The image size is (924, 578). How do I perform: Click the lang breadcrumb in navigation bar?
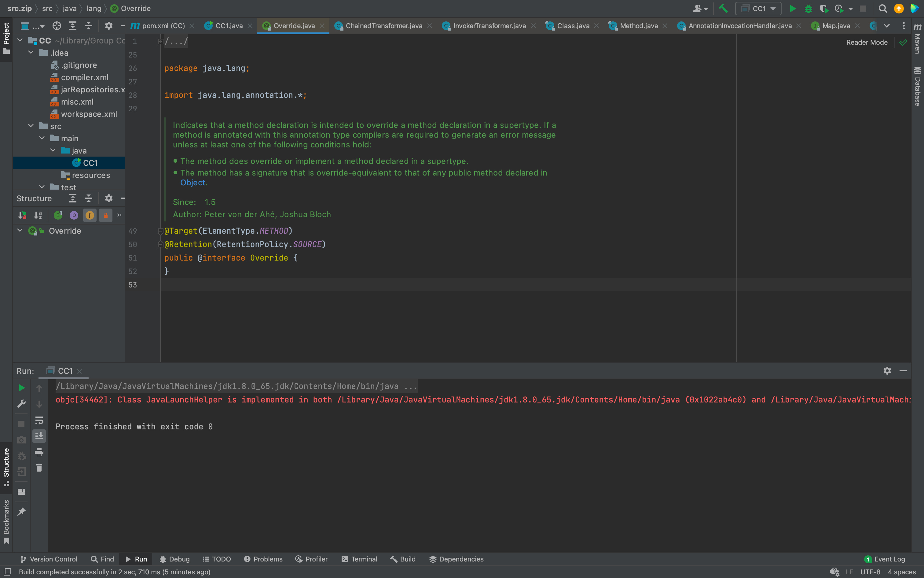(x=94, y=9)
